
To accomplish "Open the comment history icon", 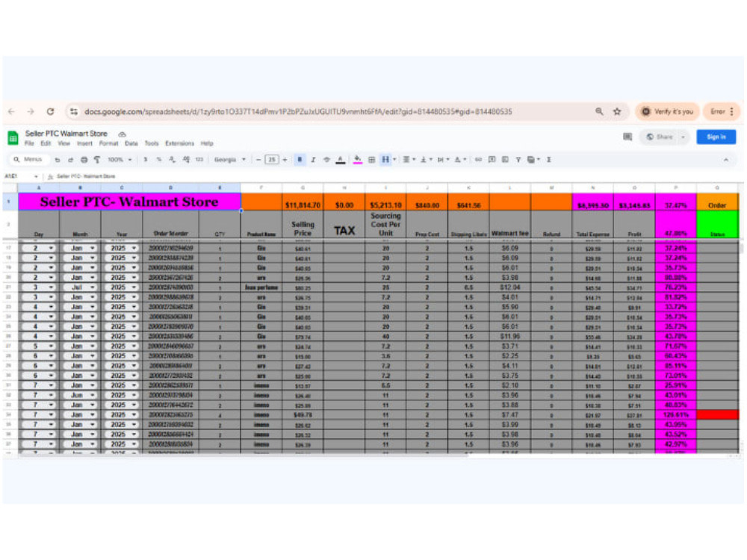I will coord(627,137).
